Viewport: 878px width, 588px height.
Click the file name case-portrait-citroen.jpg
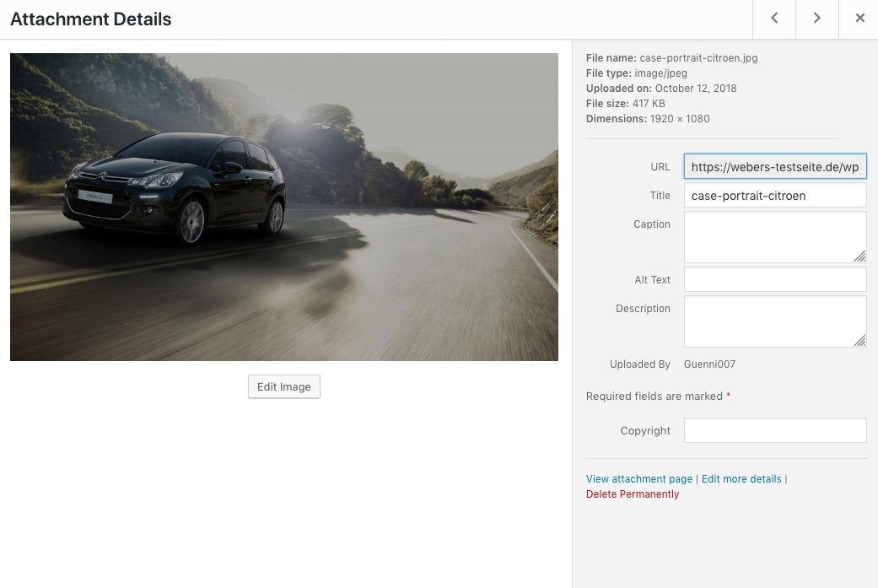(x=698, y=57)
